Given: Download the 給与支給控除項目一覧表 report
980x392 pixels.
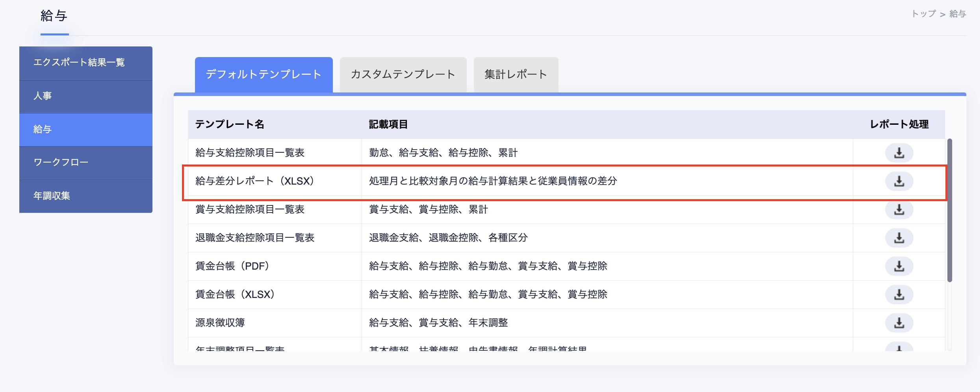Looking at the screenshot, I should coord(899,153).
